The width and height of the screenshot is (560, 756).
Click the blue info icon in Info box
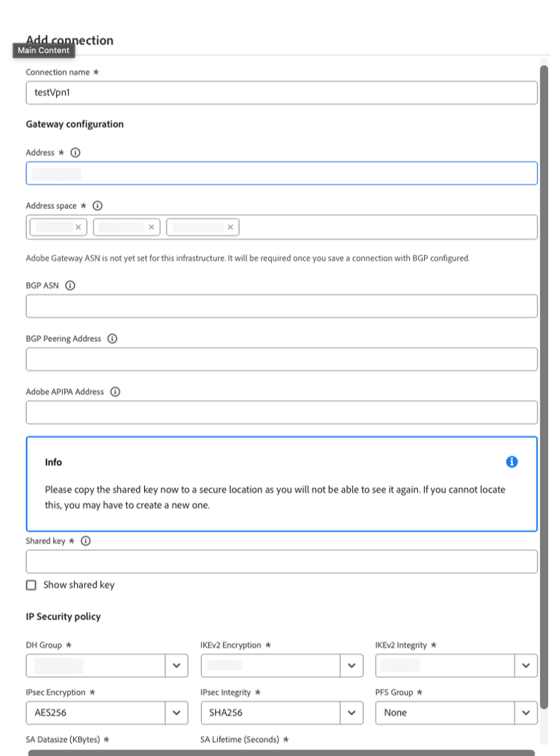tap(511, 462)
